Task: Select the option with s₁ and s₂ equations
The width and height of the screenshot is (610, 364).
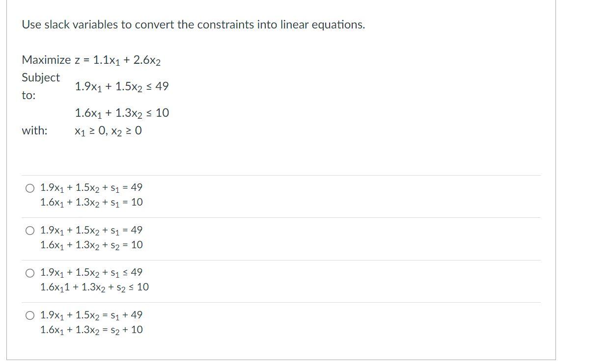Action: (29, 230)
